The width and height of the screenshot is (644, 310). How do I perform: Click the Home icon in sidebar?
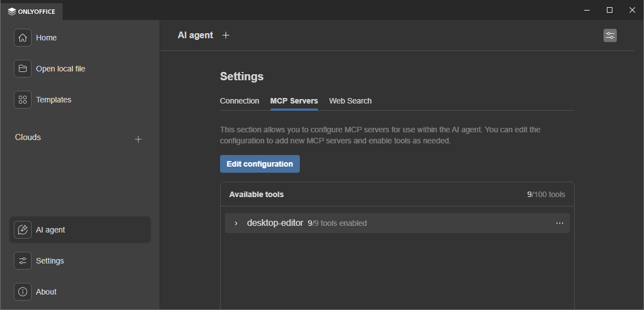point(23,38)
